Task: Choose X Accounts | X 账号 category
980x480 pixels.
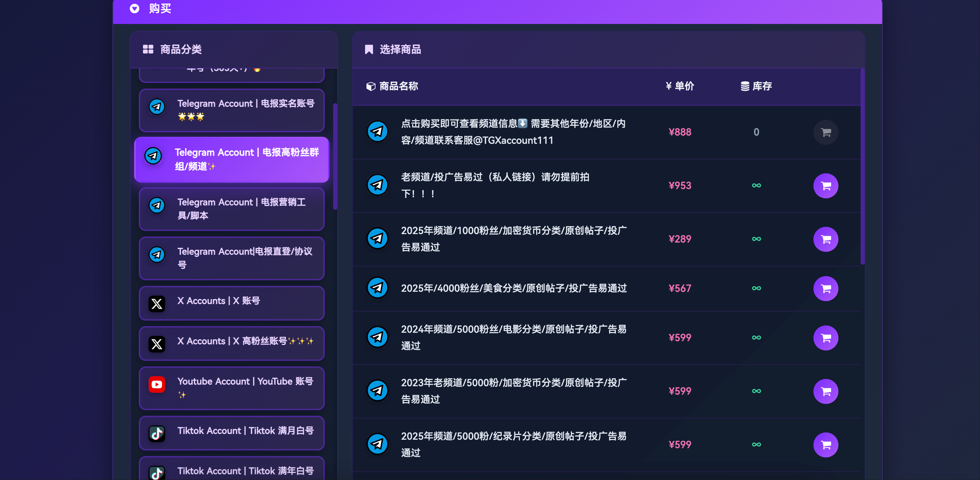Action: (231, 303)
